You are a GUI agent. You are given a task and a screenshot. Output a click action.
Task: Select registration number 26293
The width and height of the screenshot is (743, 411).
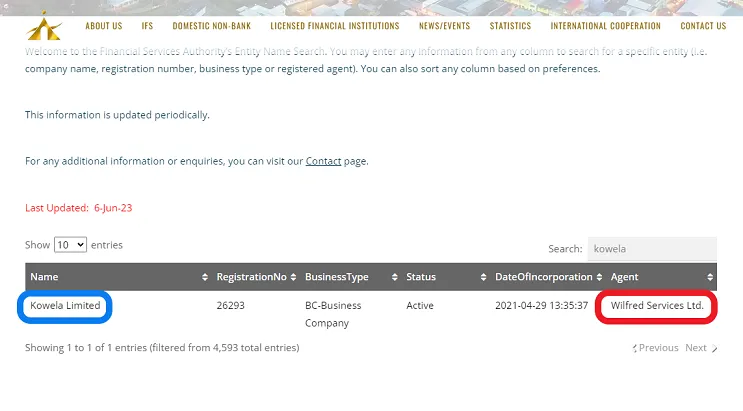(230, 306)
